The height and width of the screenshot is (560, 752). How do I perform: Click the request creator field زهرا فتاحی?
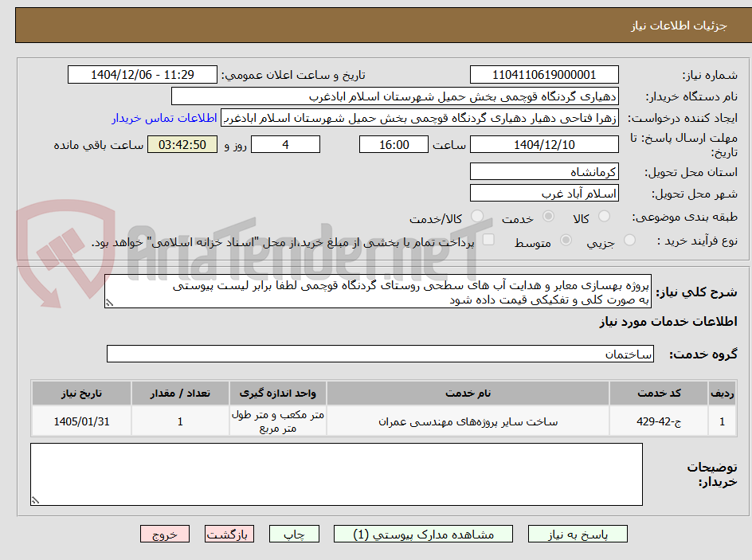click(x=420, y=118)
